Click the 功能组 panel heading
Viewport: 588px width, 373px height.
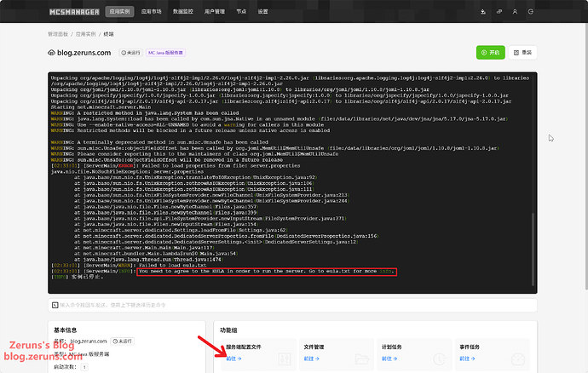(228, 330)
